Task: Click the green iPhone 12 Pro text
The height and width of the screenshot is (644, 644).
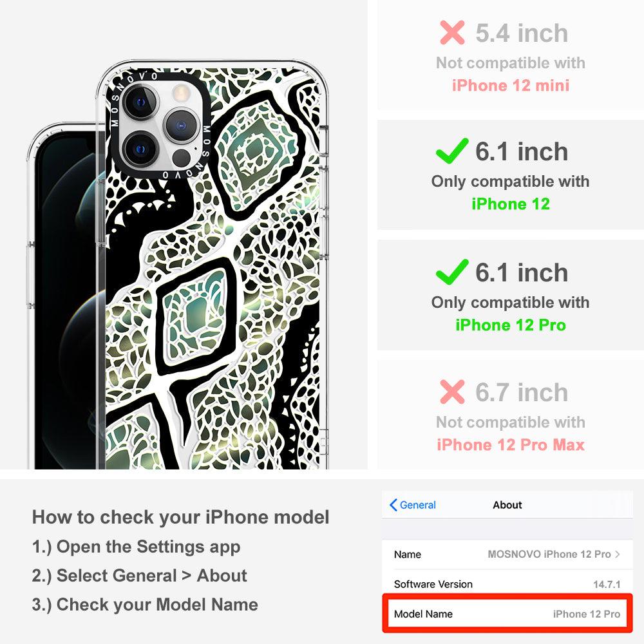Action: [511, 325]
